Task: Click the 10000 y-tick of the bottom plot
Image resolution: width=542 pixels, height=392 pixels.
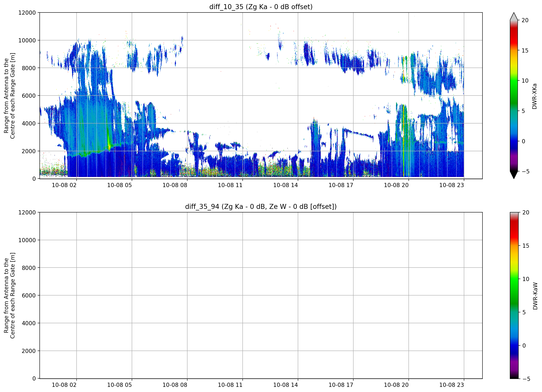Action: (27, 240)
